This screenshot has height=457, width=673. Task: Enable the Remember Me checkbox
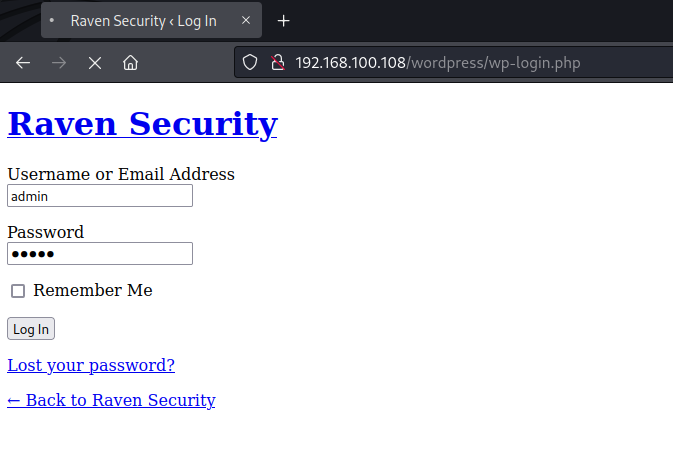(x=18, y=291)
